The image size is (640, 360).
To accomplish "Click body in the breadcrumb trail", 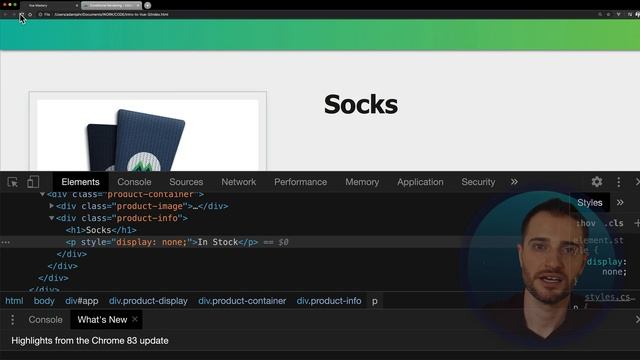I will click(44, 301).
